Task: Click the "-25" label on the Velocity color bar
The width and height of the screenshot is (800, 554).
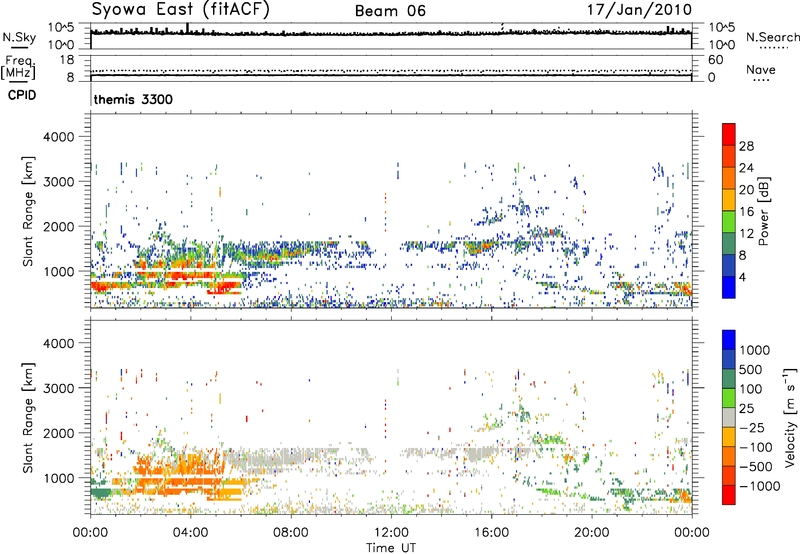Action: [752, 427]
